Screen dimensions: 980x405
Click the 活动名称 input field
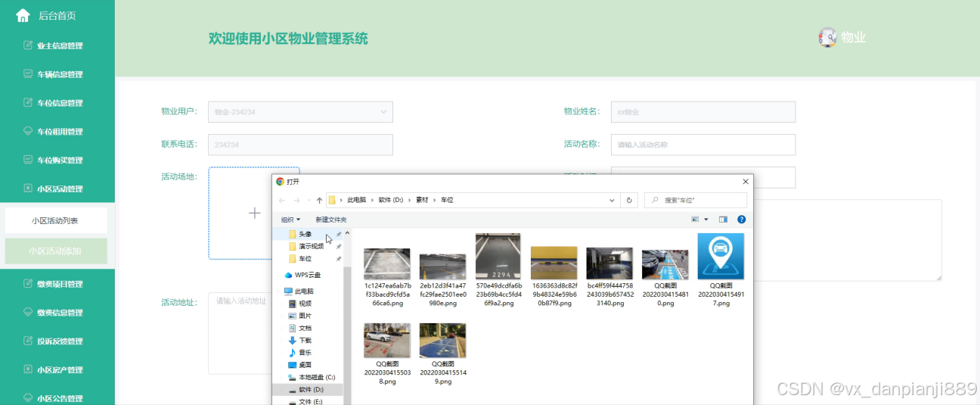tap(703, 145)
